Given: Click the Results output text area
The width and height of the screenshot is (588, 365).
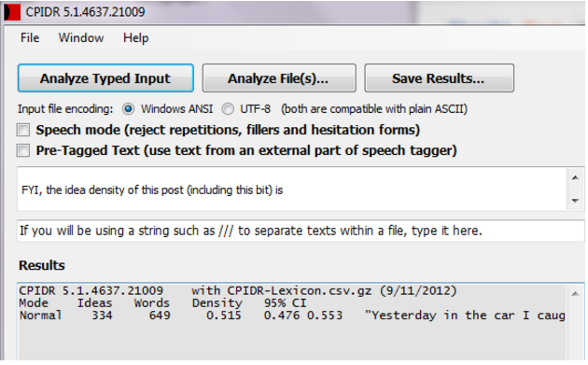Looking at the screenshot, I should 292,322.
